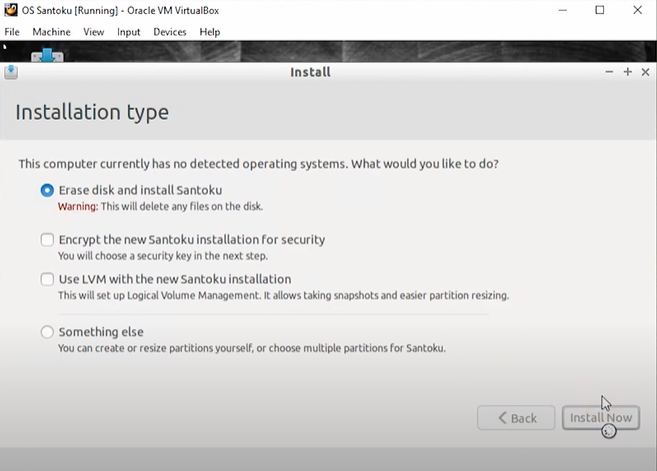Screen dimensions: 657x471
Task: Maximize the Install window with the plus icon
Action: click(627, 72)
